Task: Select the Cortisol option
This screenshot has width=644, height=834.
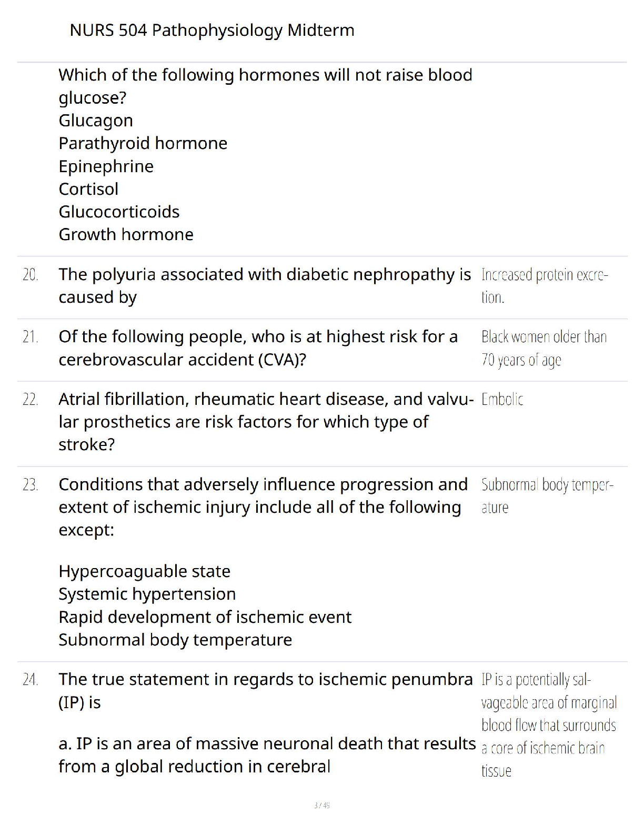Action: pos(88,189)
